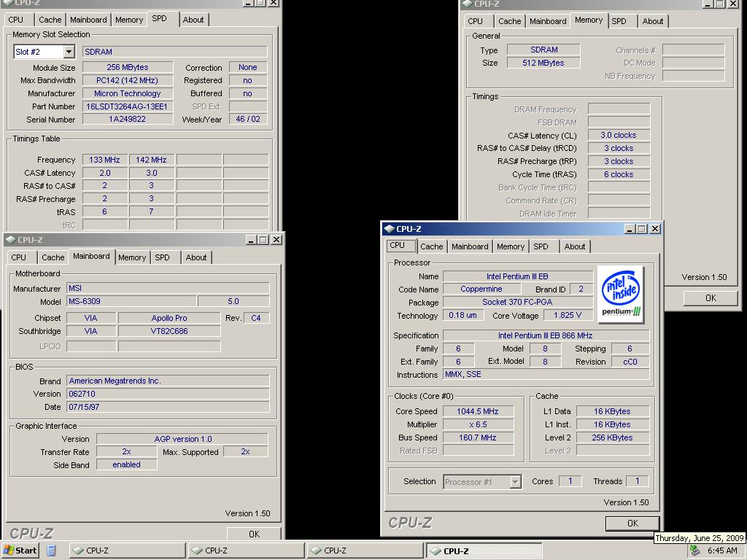Click the Cycle Time value 6 clocks
Viewport: 747px width, 560px height.
tap(619, 175)
